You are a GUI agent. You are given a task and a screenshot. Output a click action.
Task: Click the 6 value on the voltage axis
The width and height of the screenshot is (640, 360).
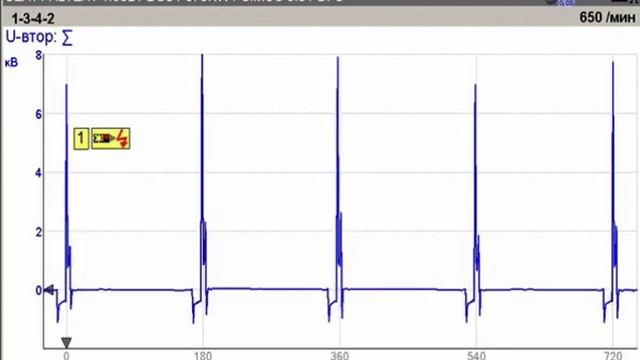pos(38,114)
